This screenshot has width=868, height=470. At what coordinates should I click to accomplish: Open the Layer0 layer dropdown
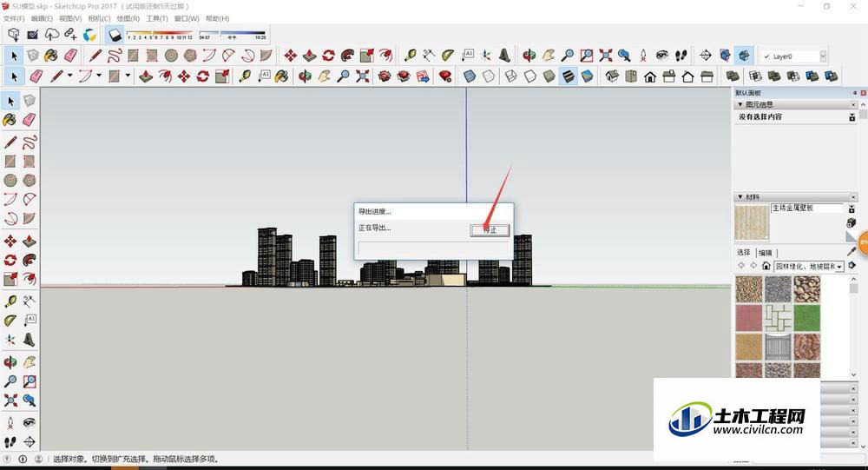click(x=823, y=56)
